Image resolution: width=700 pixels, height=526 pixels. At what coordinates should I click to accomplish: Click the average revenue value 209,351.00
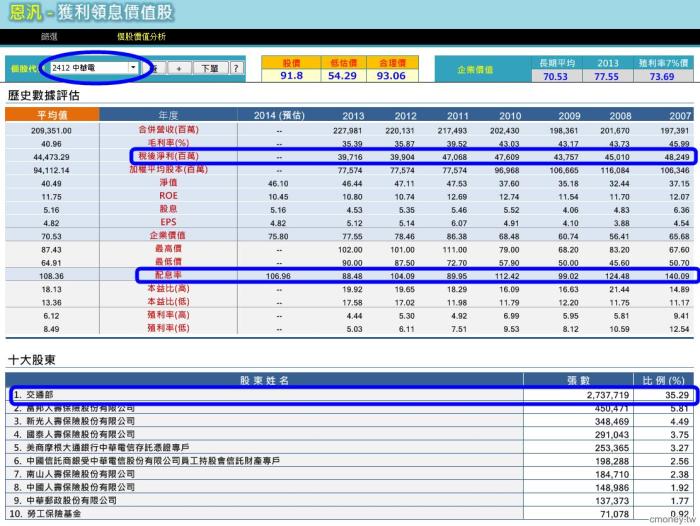tap(51, 131)
